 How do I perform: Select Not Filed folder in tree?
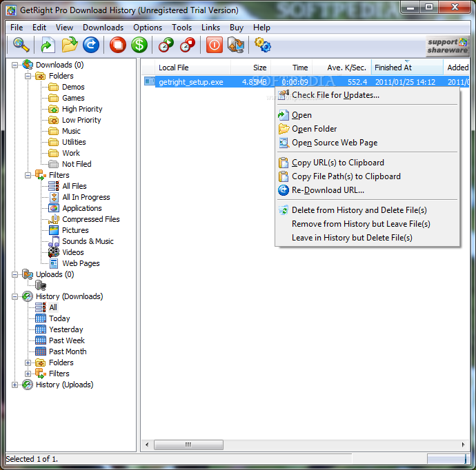77,164
